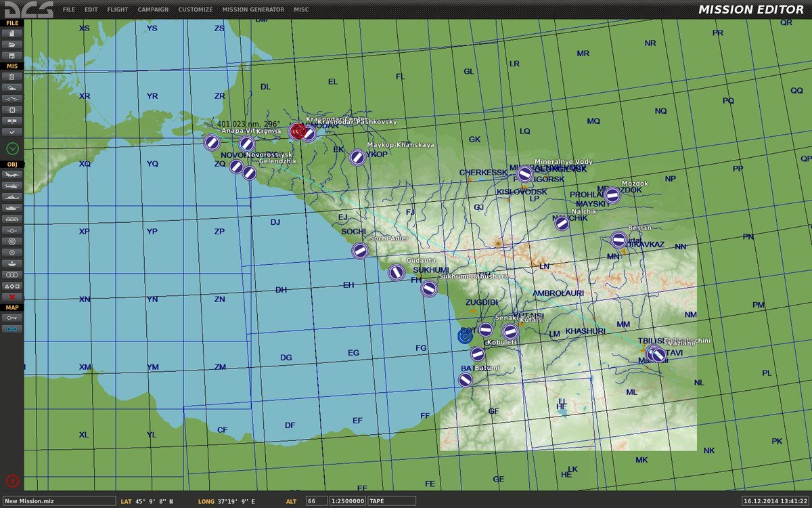The image size is (812, 508).
Task: Click the blue bullseye marker near Kobuleti
Action: pyautogui.click(x=465, y=335)
